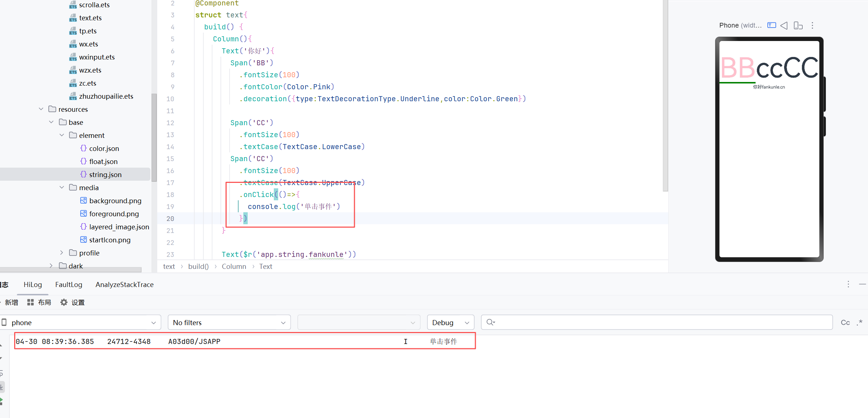Open string.json in the file tree
The image size is (868, 418).
(105, 175)
